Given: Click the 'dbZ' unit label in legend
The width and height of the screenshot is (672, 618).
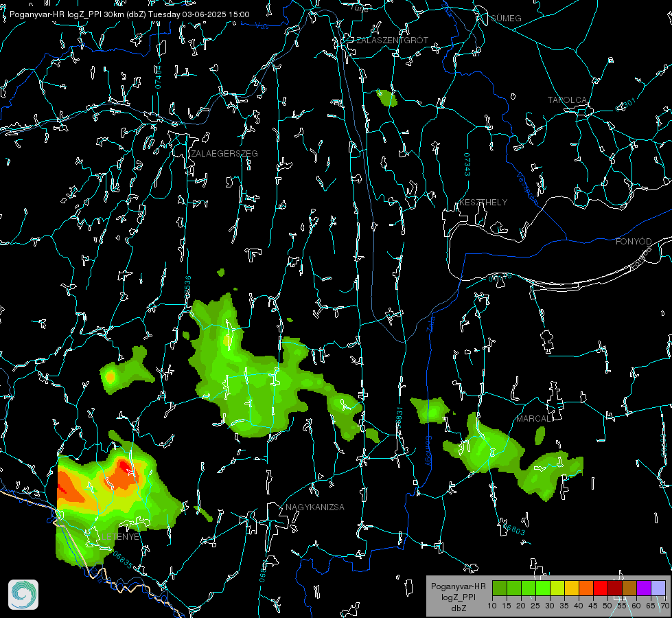Looking at the screenshot, I should [458, 608].
